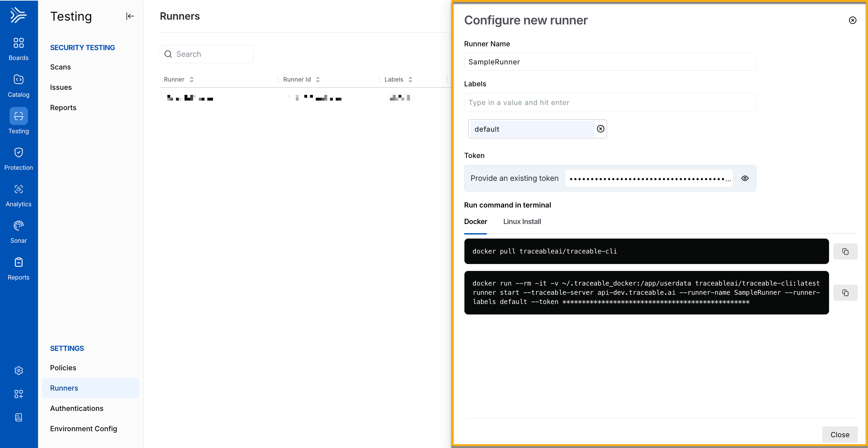Click the docker pull command text
This screenshot has height=448, width=868.
[x=545, y=251]
